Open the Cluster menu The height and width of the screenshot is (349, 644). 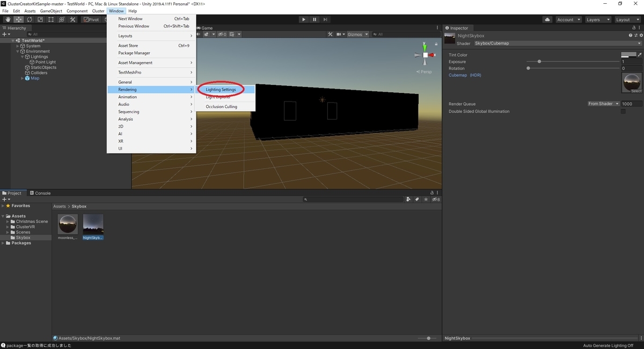(98, 11)
